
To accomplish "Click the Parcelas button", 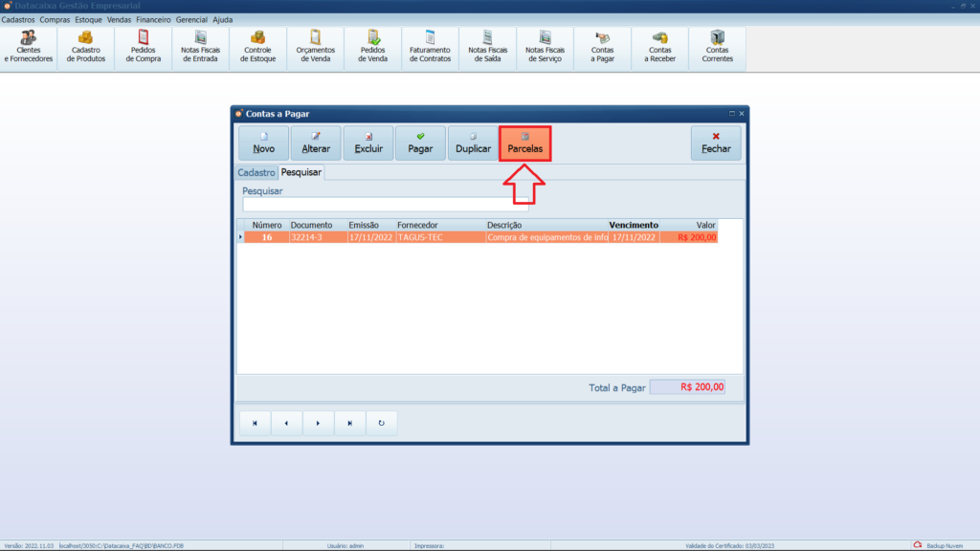I will (x=524, y=143).
